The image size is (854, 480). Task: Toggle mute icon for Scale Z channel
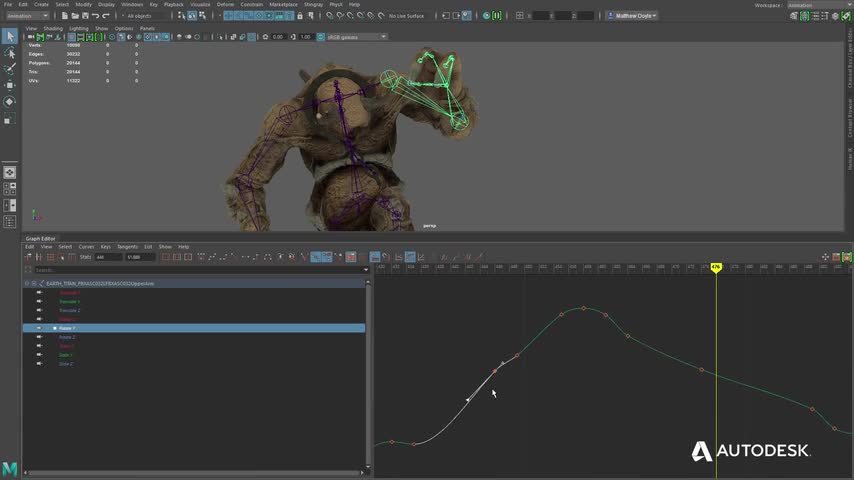tap(40, 364)
